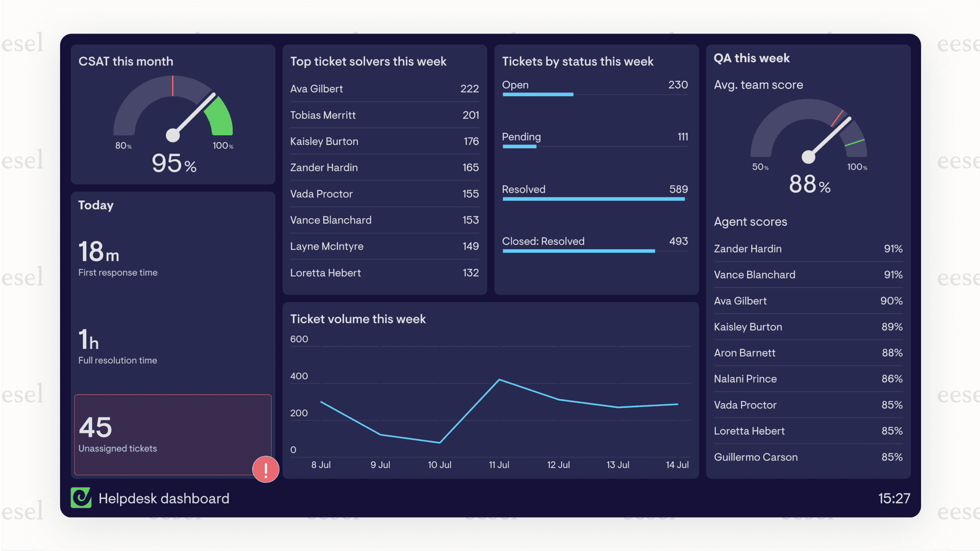Image resolution: width=980 pixels, height=551 pixels.
Task: Click the green zone on the CSAT gauge
Action: pyautogui.click(x=220, y=117)
